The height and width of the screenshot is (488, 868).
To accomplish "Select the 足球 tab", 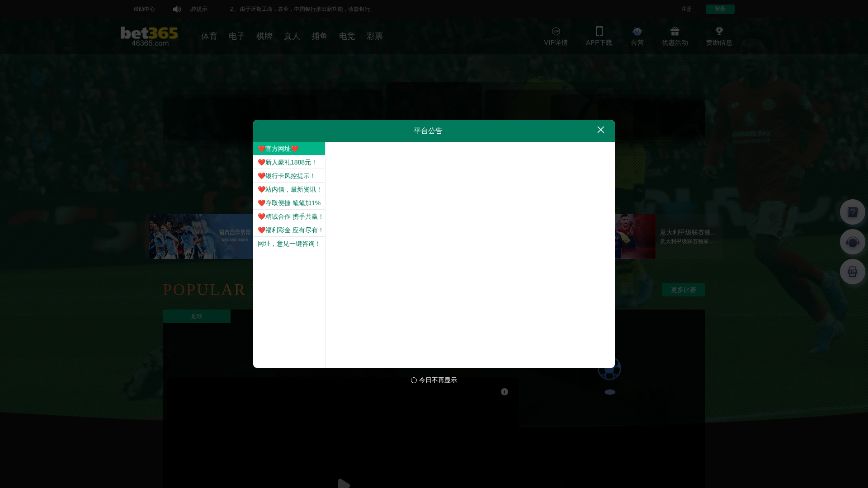I will [197, 316].
